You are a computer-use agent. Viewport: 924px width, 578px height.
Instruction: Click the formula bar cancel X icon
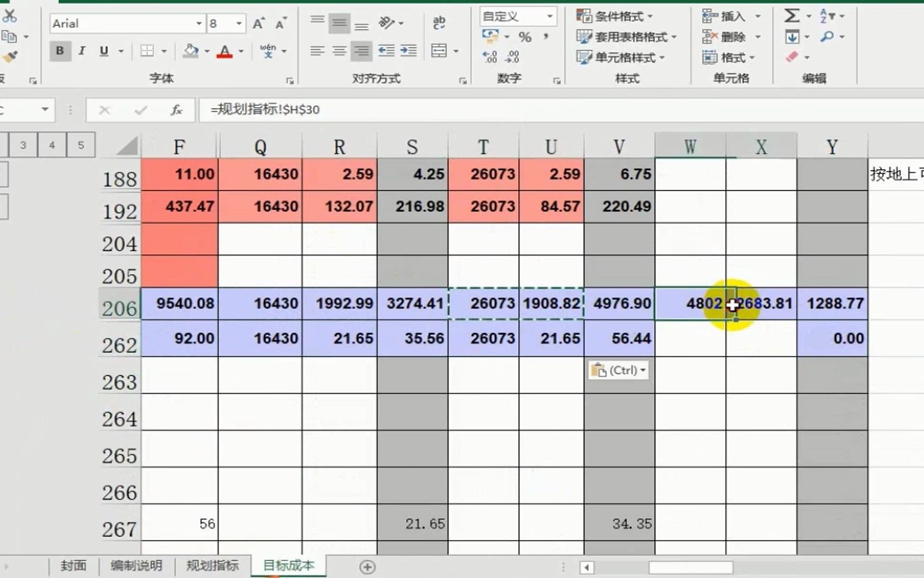[x=104, y=110]
